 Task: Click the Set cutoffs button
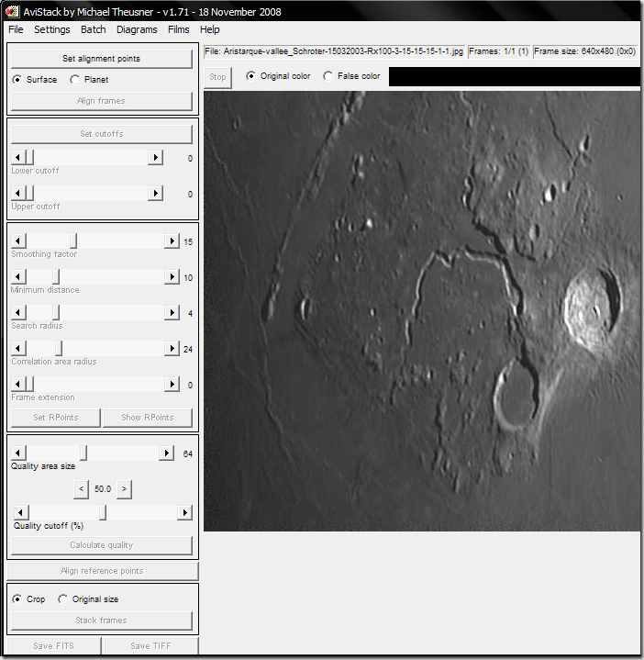point(102,134)
